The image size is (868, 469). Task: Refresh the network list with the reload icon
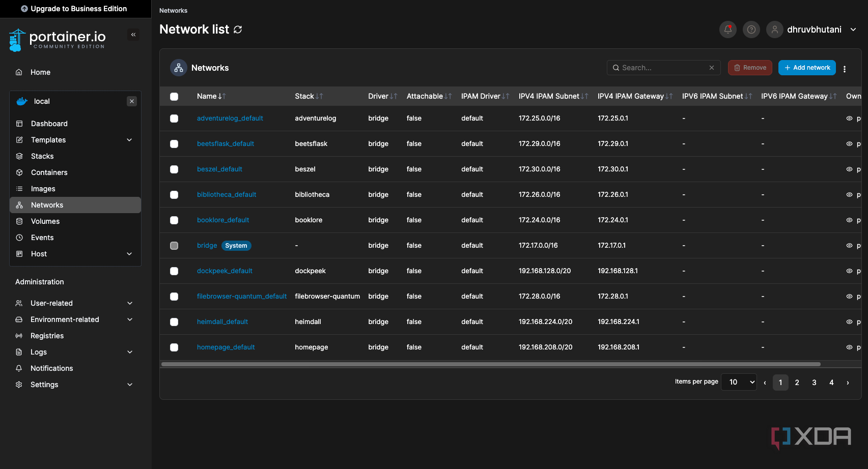coord(238,30)
